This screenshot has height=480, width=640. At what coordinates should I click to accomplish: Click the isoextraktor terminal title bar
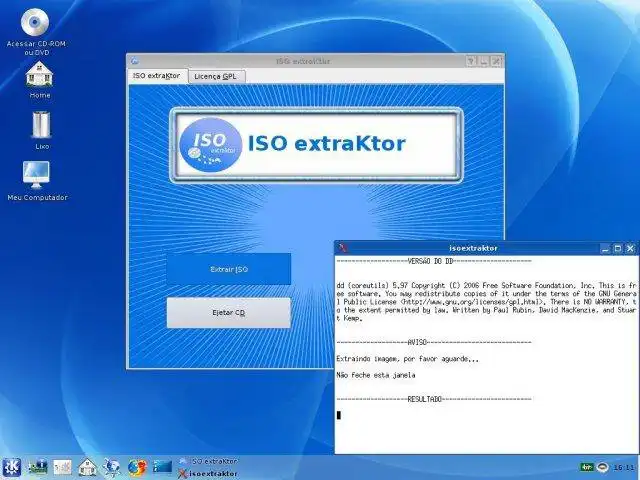tap(473, 248)
